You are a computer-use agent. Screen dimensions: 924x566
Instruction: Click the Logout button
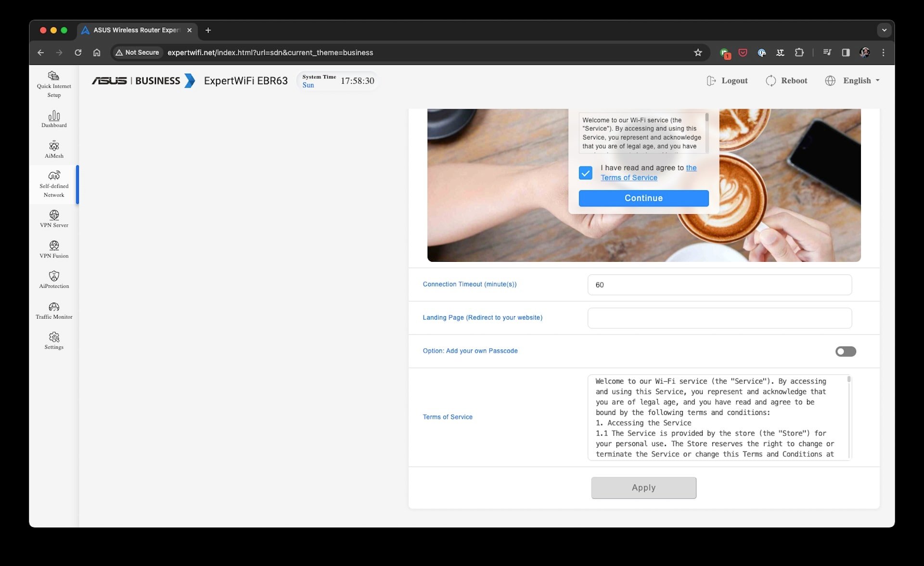tap(726, 80)
